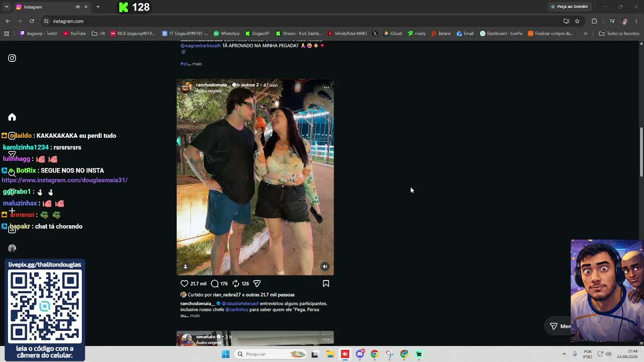Viewport: 644px width, 362px height.
Task: Click the Instagram logo in the sidebar
Action: (12, 58)
